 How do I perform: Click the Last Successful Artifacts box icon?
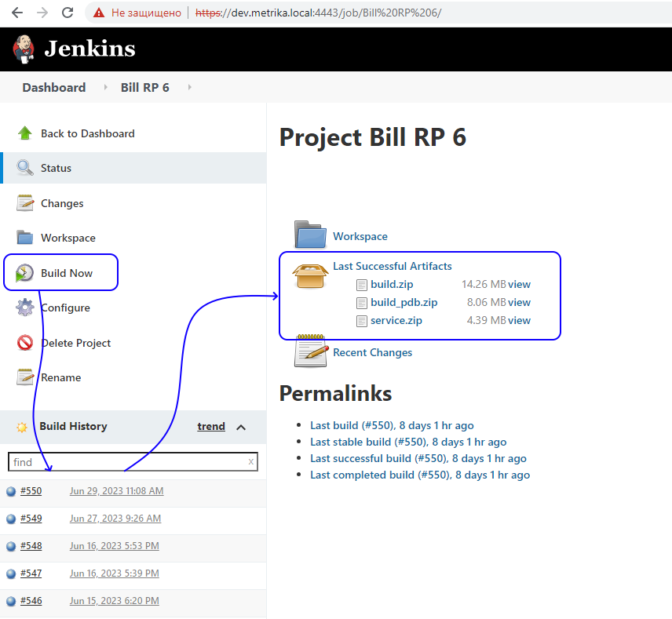(x=310, y=276)
